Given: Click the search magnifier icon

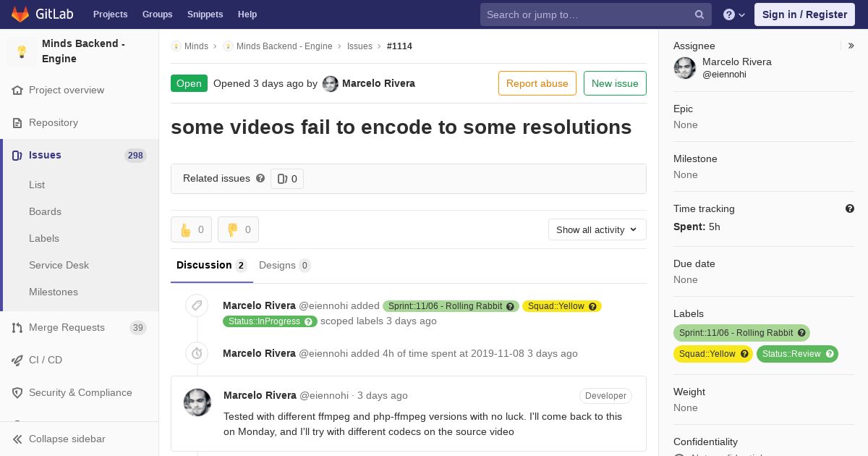Looking at the screenshot, I should tap(699, 14).
